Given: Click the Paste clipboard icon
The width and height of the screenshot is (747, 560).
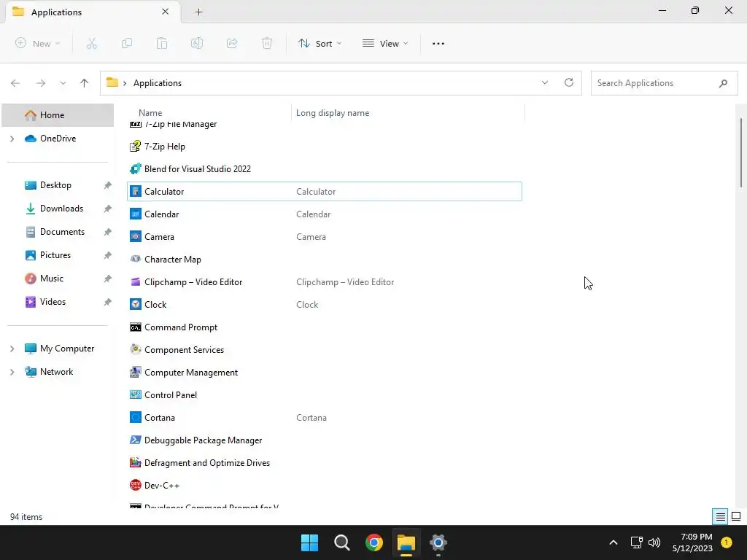Looking at the screenshot, I should point(162,43).
